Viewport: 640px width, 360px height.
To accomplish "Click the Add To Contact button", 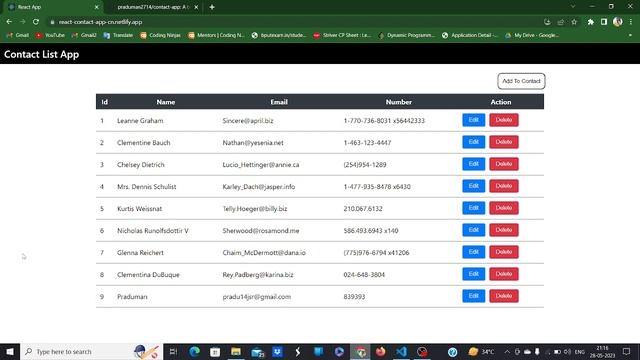I will [x=521, y=81].
